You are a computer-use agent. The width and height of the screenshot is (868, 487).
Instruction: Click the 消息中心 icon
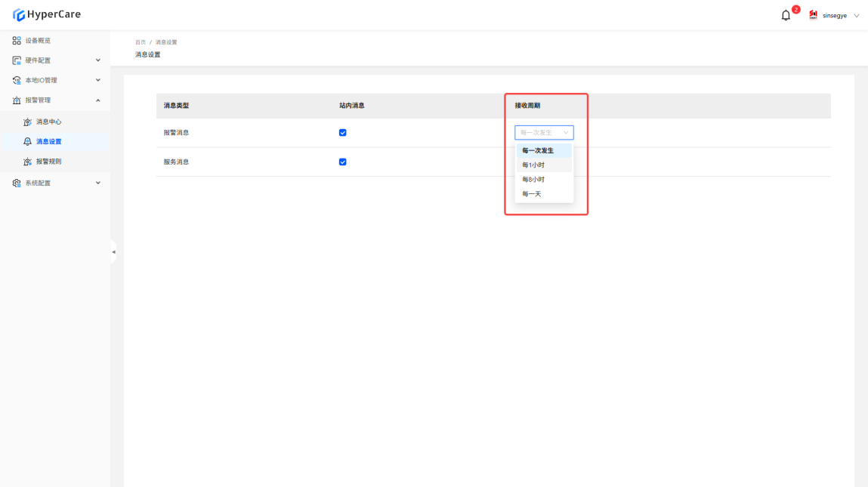point(27,122)
